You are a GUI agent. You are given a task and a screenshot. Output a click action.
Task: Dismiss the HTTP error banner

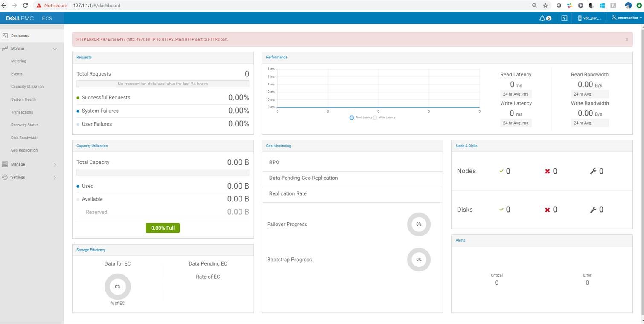tap(627, 39)
